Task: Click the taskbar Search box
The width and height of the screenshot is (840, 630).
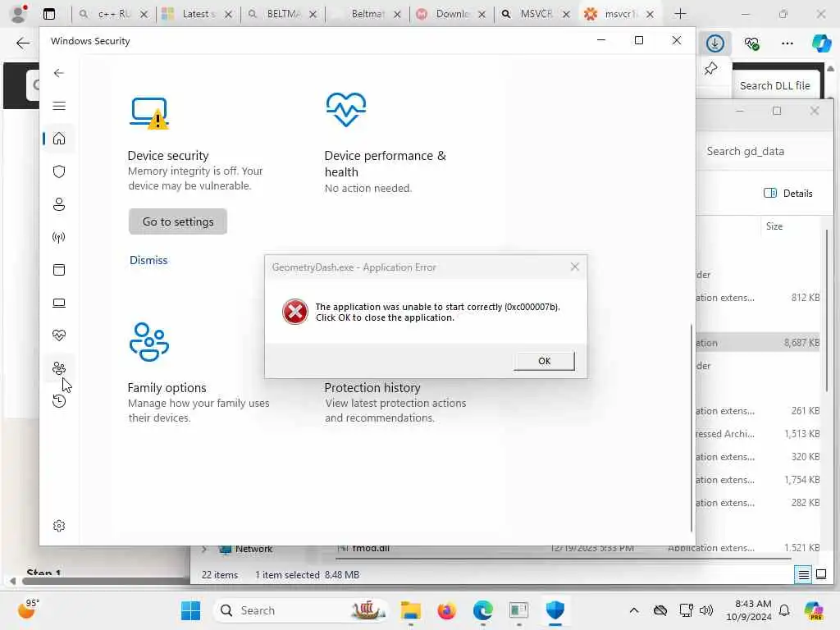Action: (301, 610)
